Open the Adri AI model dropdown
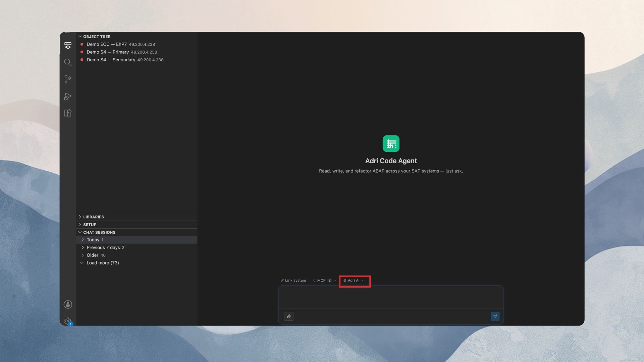 tap(354, 281)
